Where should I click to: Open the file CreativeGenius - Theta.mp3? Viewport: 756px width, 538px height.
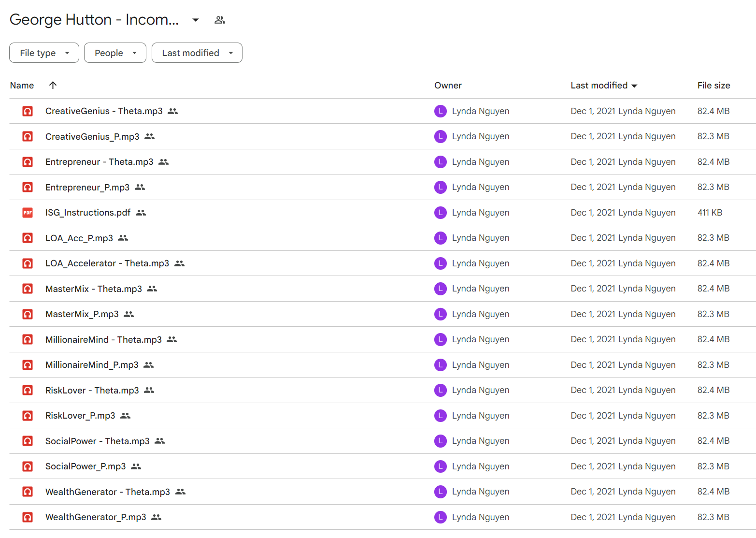(104, 111)
